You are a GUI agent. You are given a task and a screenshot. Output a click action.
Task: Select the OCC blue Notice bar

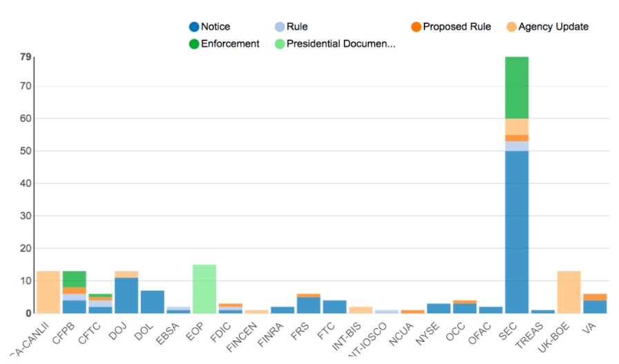(464, 308)
